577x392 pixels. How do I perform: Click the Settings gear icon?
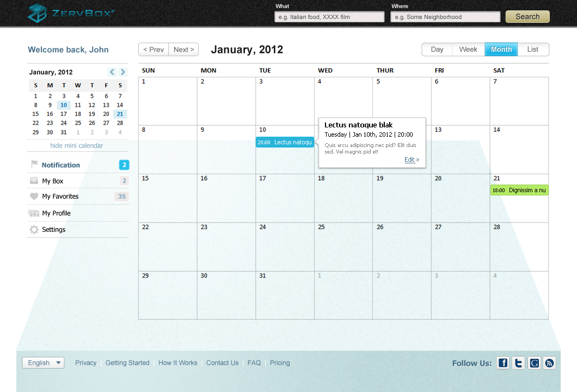[x=34, y=229]
